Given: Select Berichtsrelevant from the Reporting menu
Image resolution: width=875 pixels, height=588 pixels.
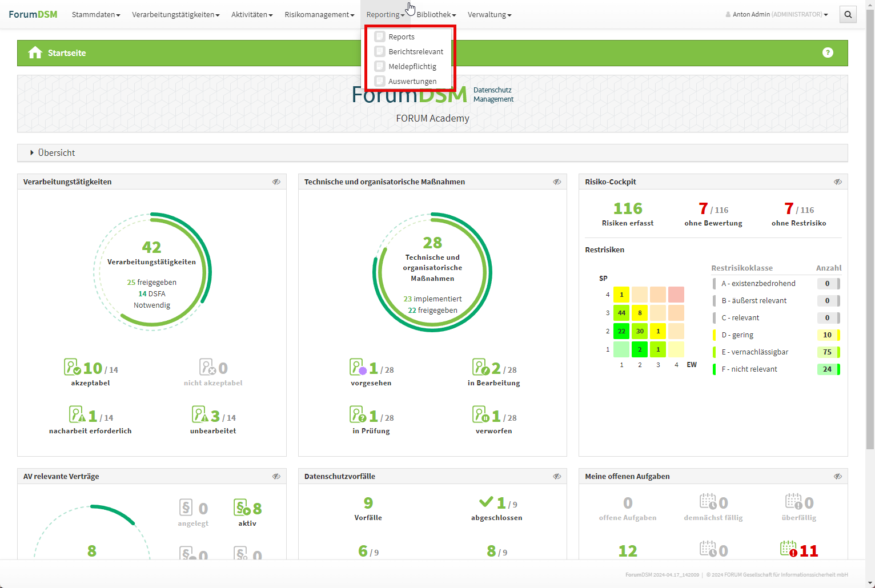Looking at the screenshot, I should click(415, 52).
